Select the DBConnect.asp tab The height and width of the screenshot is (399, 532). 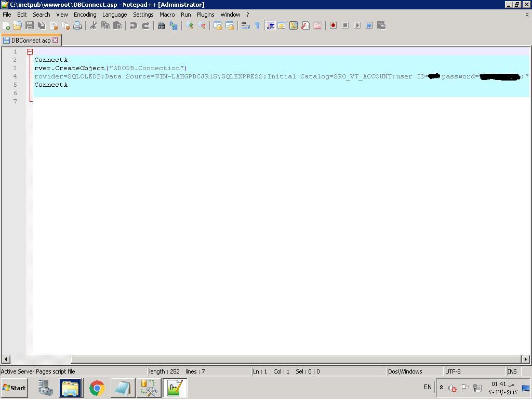[x=31, y=41]
